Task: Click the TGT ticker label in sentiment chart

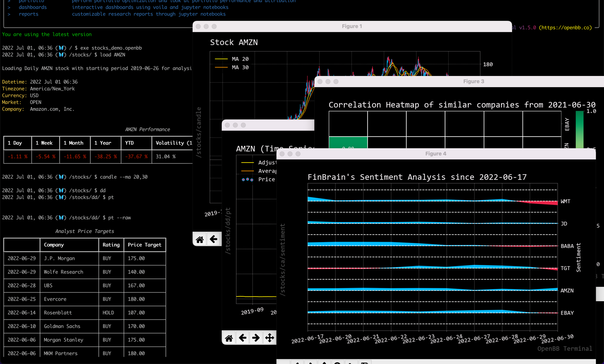Action: click(565, 268)
